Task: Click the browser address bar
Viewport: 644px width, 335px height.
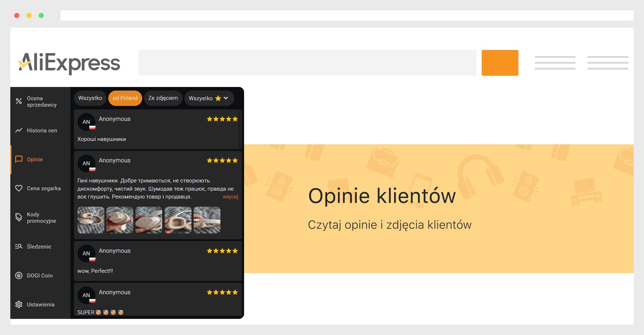Action: 347,15
